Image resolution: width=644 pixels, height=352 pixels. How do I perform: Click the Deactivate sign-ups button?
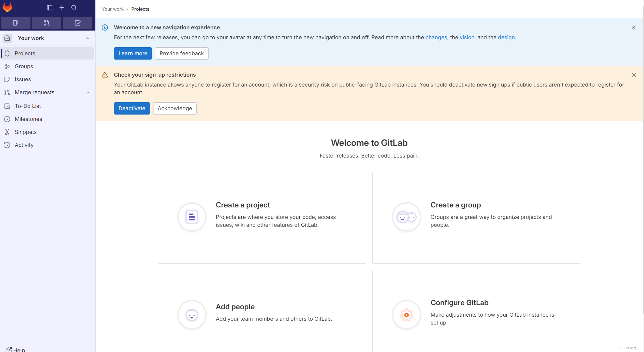tap(132, 108)
